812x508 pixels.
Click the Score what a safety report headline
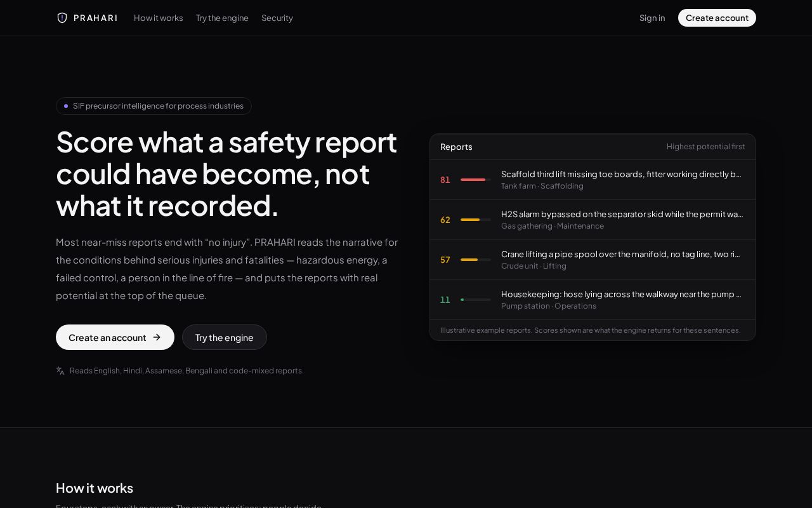[226, 173]
